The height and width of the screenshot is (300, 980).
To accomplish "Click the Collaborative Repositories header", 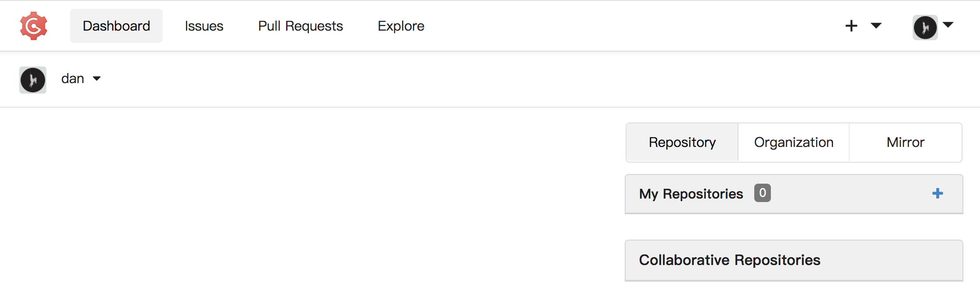I will pyautogui.click(x=794, y=260).
